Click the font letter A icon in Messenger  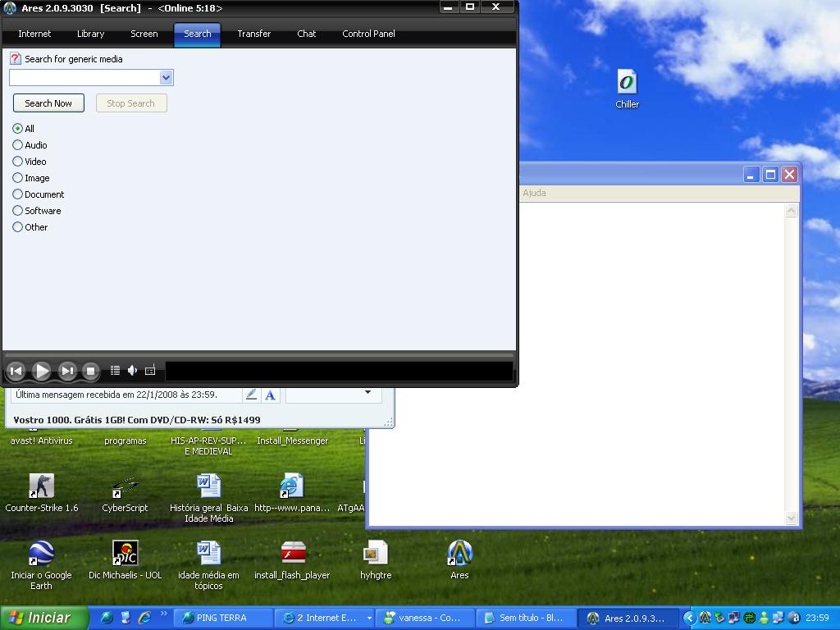pyautogui.click(x=270, y=395)
